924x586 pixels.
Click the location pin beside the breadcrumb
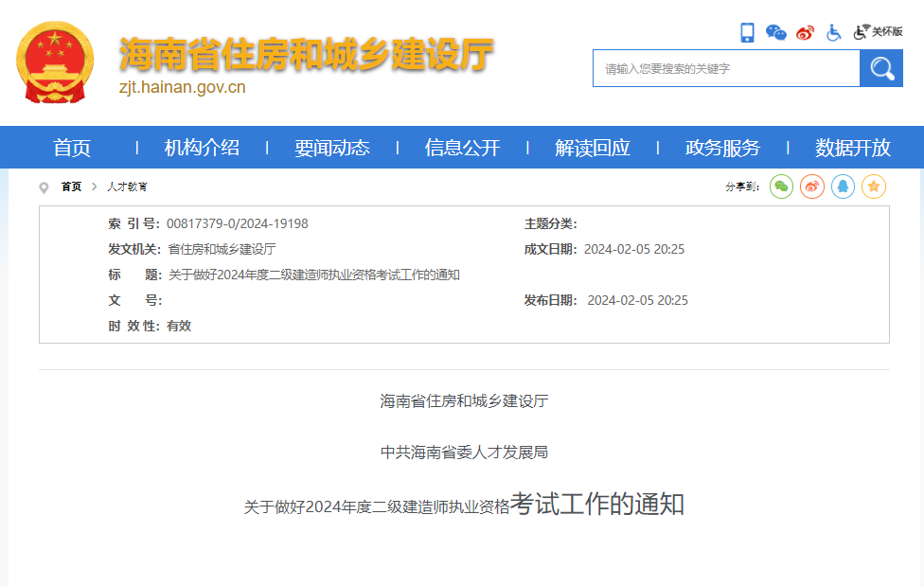tap(44, 186)
